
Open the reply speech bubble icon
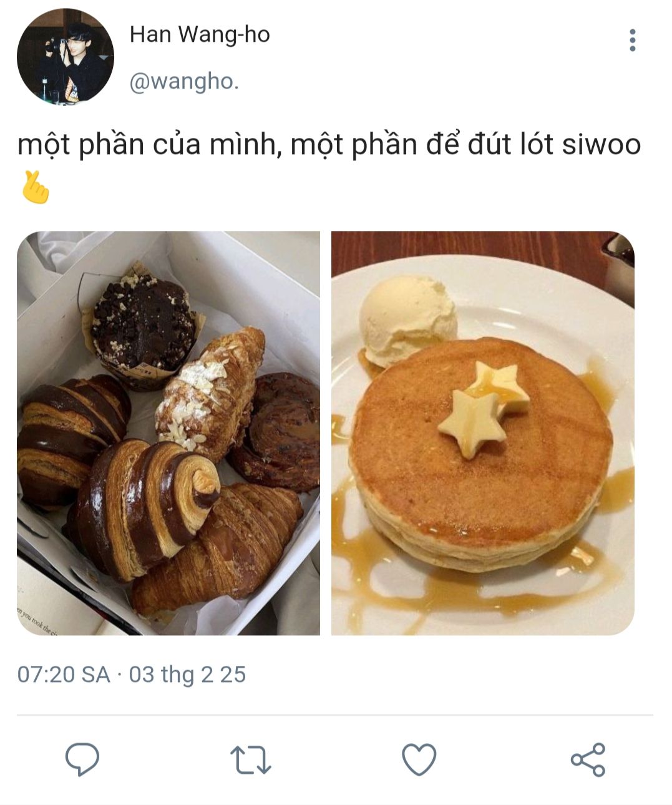pos(82,759)
